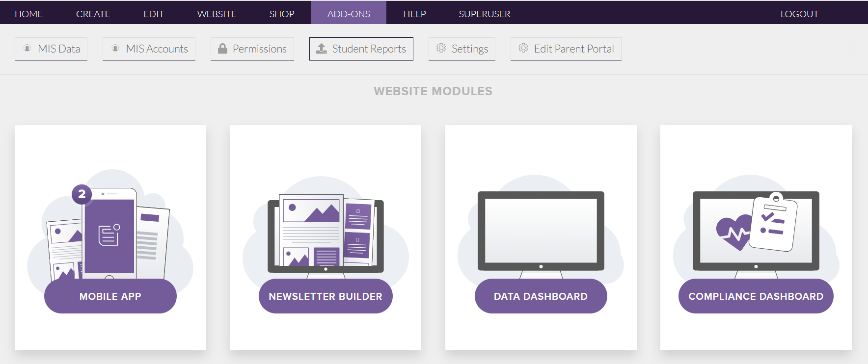Open the CREATE menu item
The width and height of the screenshot is (868, 364).
pos(93,14)
